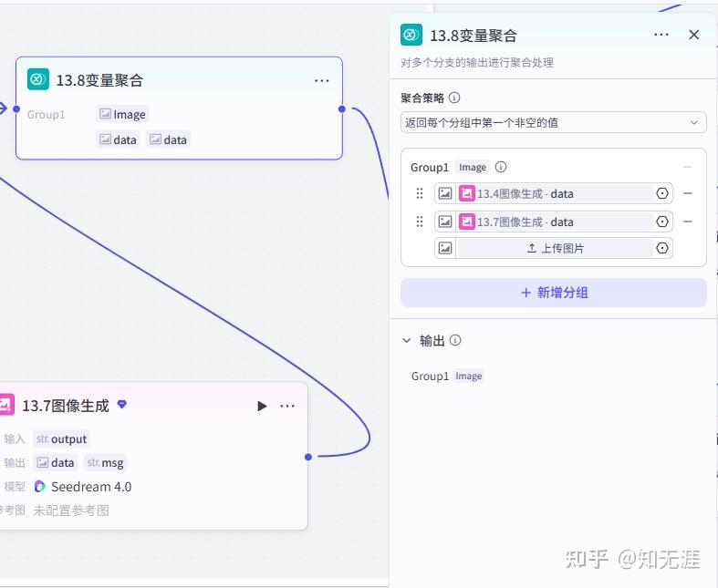Viewport: 718px width, 588px height.
Task: Click the pink icon of 13.4图像生成 variable
Action: (x=466, y=193)
